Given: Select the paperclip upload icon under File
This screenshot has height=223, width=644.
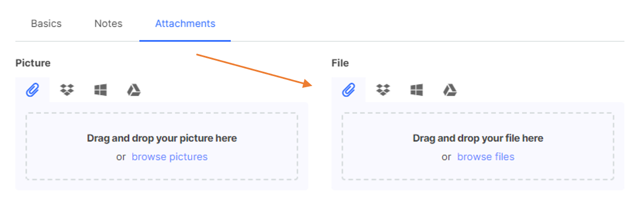Looking at the screenshot, I should tap(349, 89).
